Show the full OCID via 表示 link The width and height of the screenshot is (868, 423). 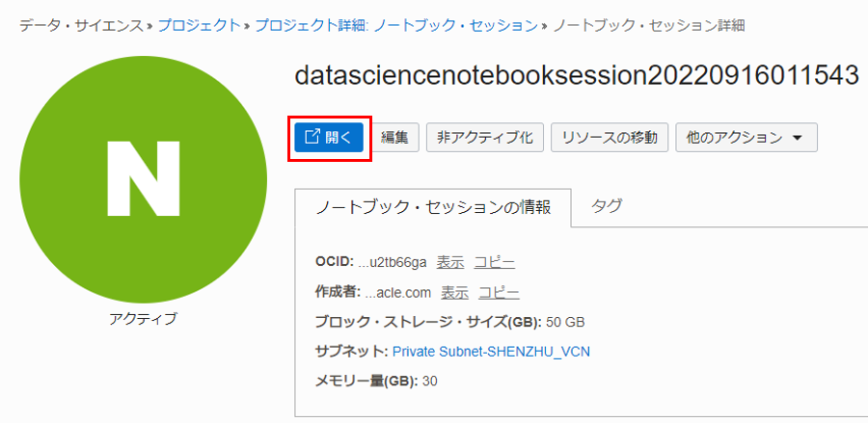click(x=450, y=262)
